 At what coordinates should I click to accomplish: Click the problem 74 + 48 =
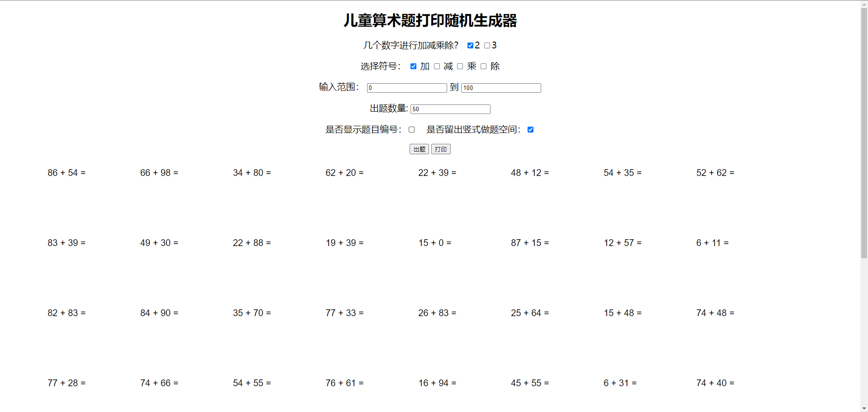click(x=715, y=313)
